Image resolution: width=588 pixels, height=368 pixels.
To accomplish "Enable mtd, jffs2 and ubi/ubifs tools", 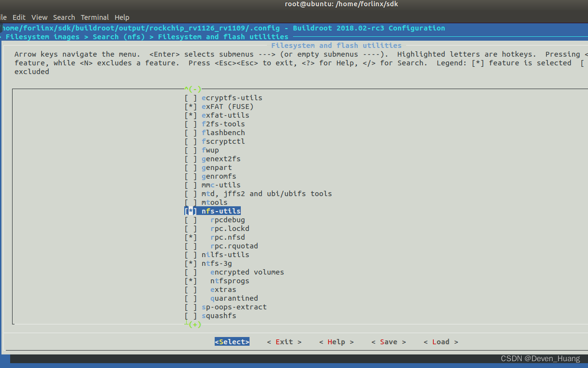I will coord(191,194).
